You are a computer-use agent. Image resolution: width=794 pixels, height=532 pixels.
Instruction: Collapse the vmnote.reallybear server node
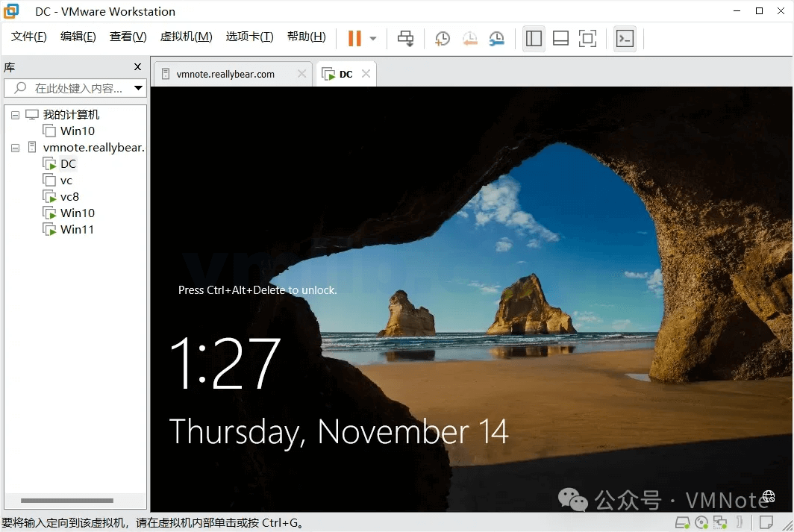[x=14, y=148]
